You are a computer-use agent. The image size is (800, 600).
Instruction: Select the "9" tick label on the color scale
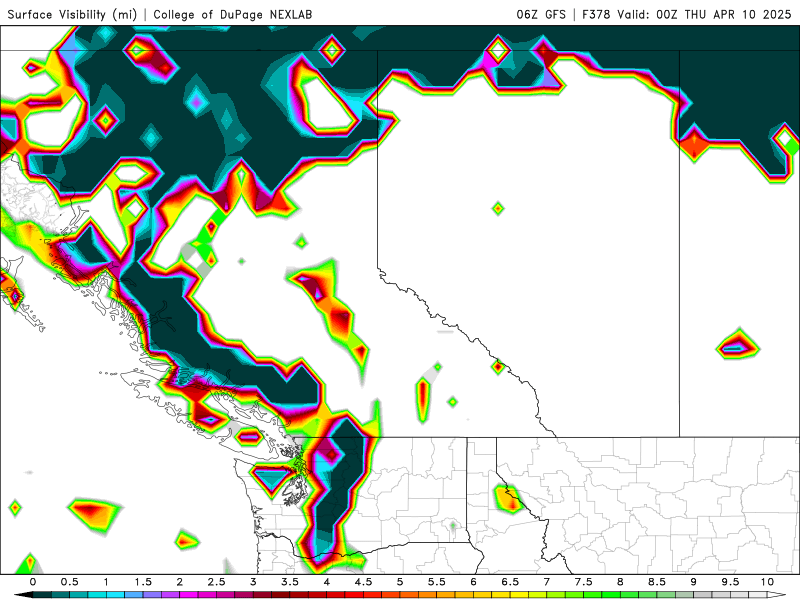point(694,582)
